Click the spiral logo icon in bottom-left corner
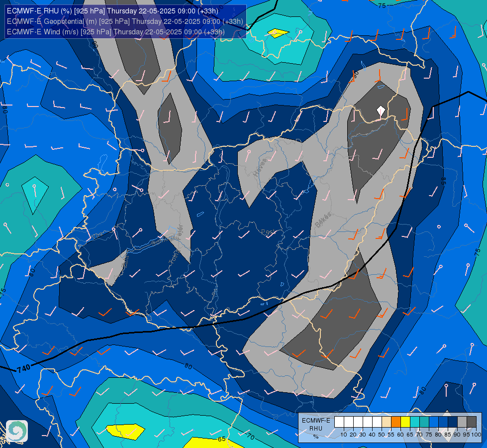487x448 pixels. click(17, 431)
